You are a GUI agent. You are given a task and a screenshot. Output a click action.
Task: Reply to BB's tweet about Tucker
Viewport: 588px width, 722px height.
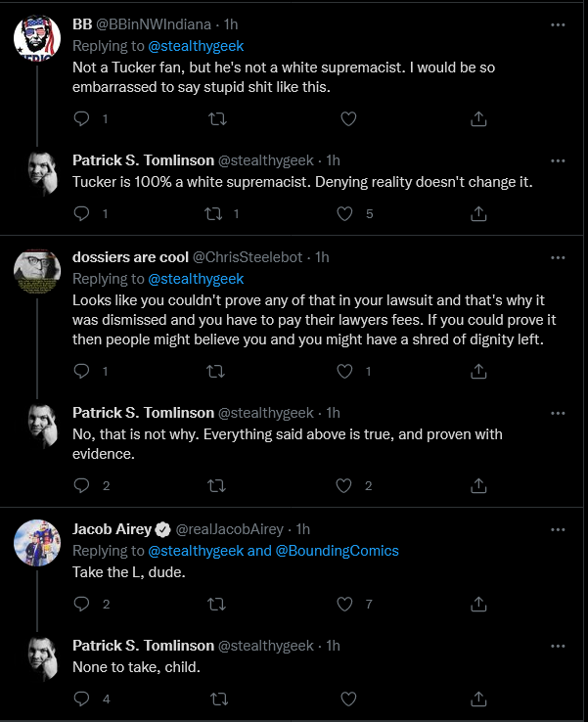click(81, 119)
